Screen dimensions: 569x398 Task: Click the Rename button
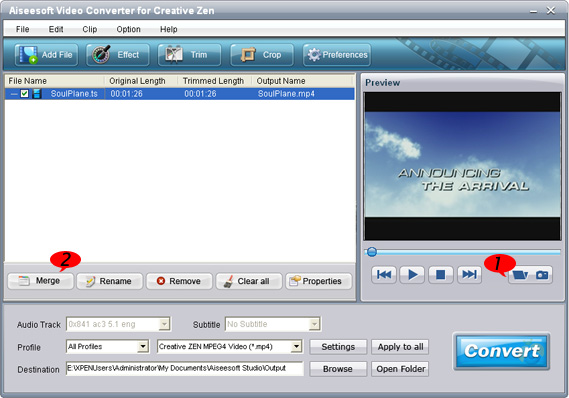[x=110, y=281]
